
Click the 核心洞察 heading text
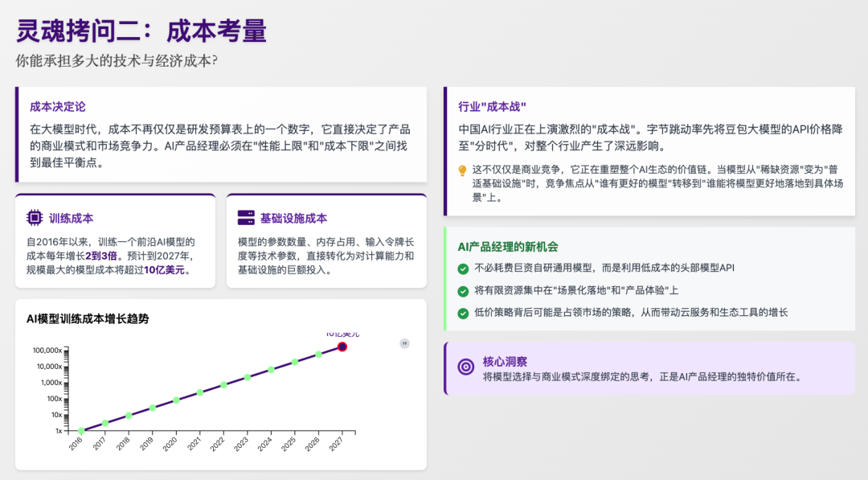(505, 362)
